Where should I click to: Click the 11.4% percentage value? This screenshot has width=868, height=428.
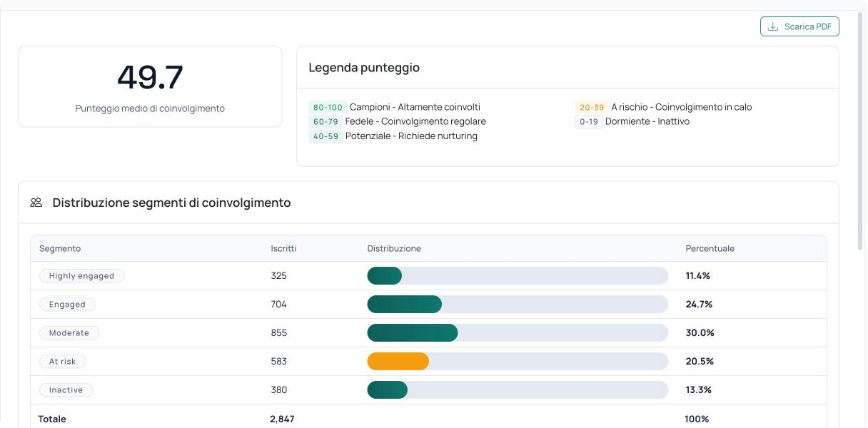pos(698,276)
